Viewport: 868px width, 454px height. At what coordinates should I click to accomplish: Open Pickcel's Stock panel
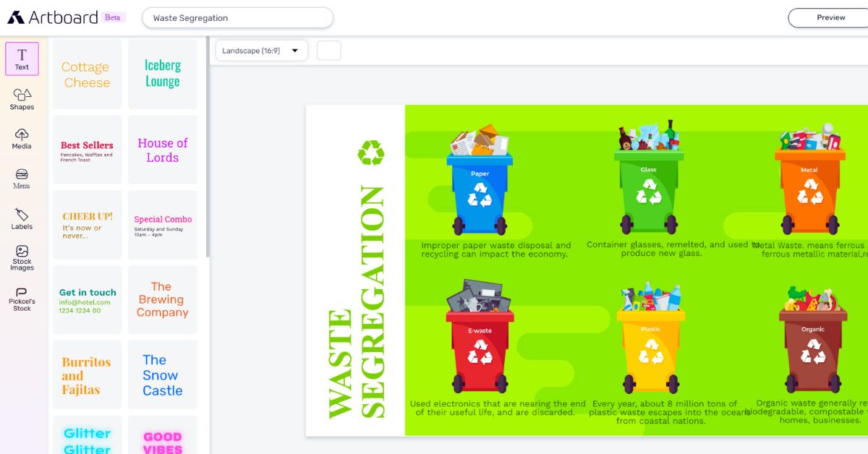tap(22, 299)
